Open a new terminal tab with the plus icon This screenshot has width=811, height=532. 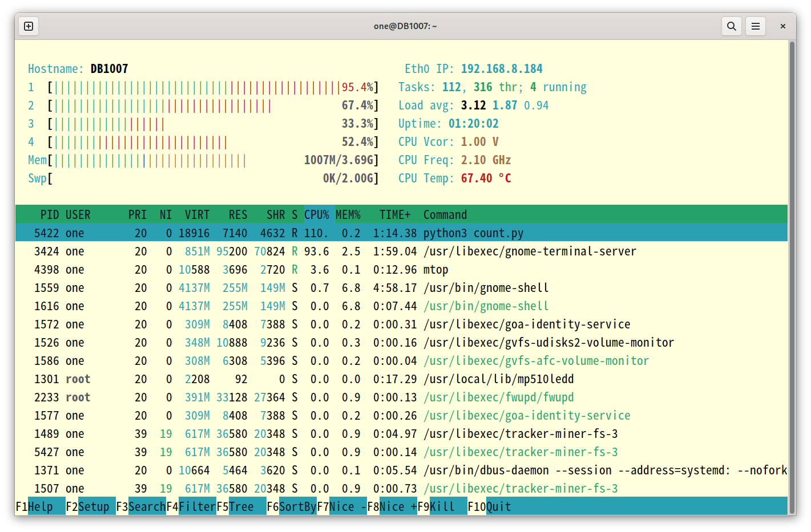[x=28, y=26]
